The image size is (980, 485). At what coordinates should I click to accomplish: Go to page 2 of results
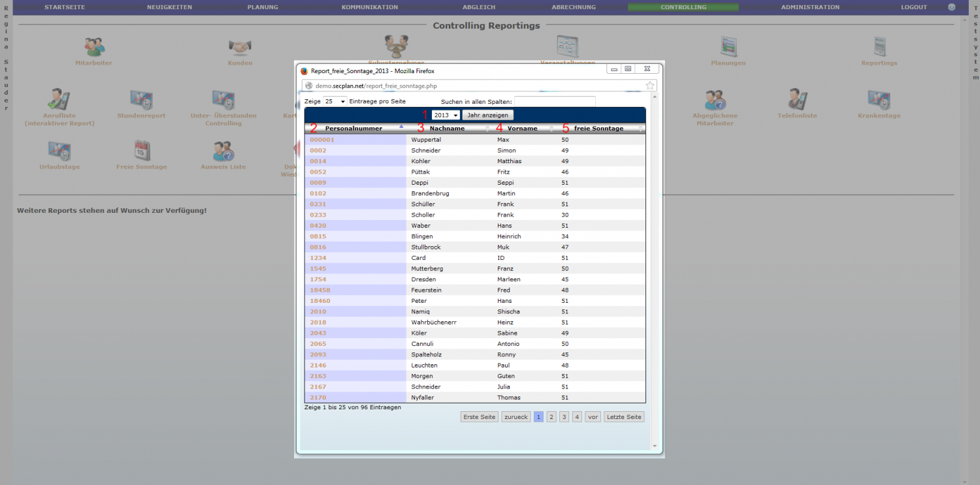point(551,417)
